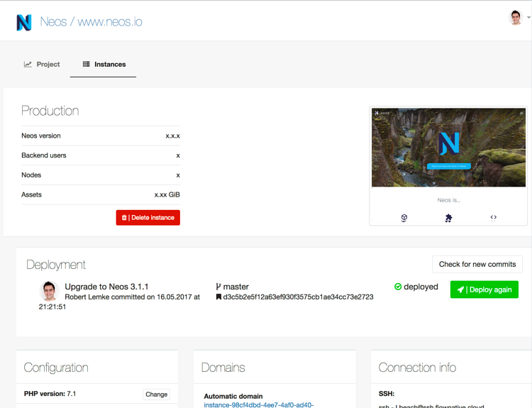Click the 'Neos is...' preview caption
Screen dimensions: 532x408
coord(448,200)
